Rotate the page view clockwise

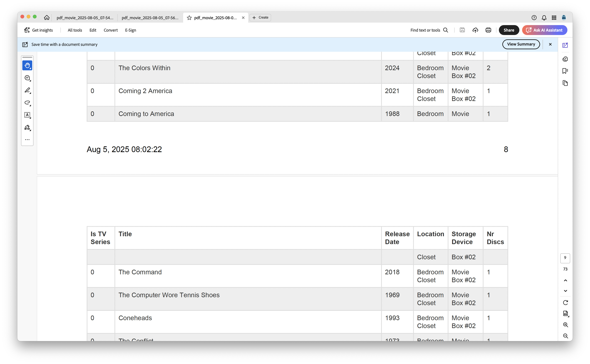click(565, 303)
